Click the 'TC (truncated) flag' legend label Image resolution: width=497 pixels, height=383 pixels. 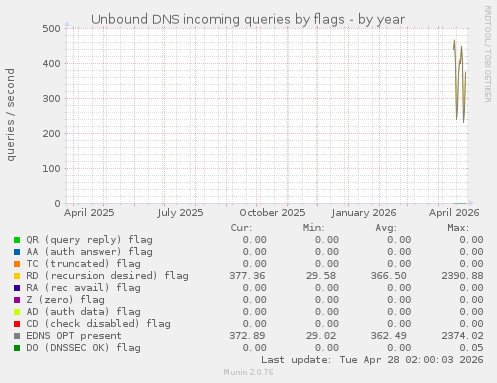point(83,264)
